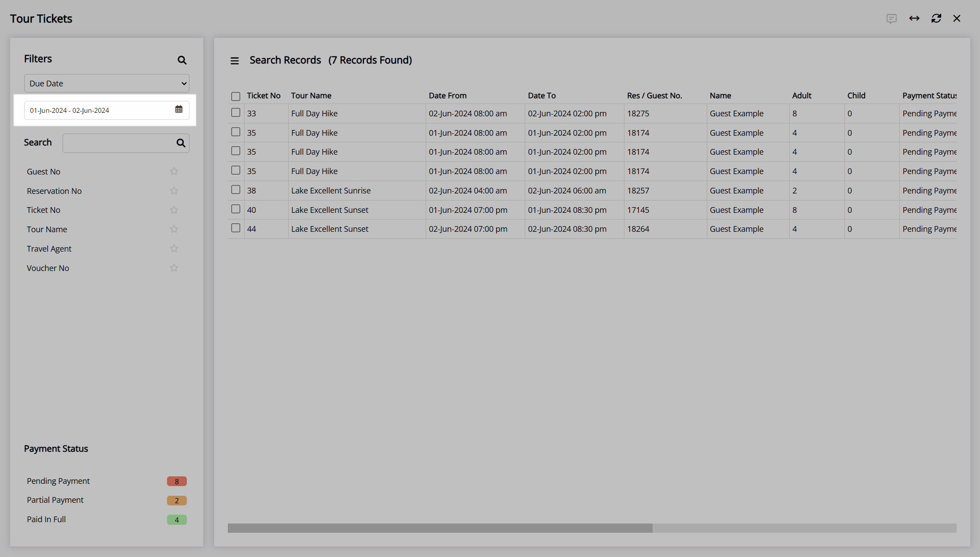Viewport: 980px width, 557px height.
Task: Select checkbox for ticket 33 row
Action: tap(236, 113)
